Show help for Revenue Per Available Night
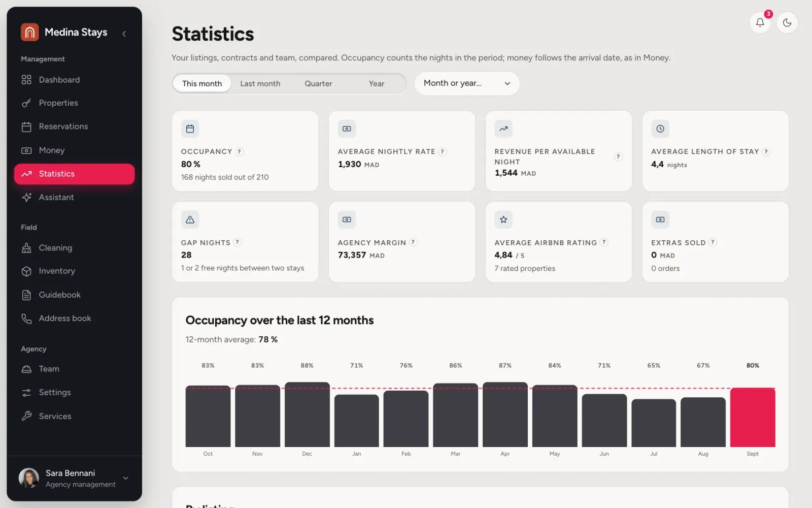This screenshot has width=812, height=508. pyautogui.click(x=618, y=156)
